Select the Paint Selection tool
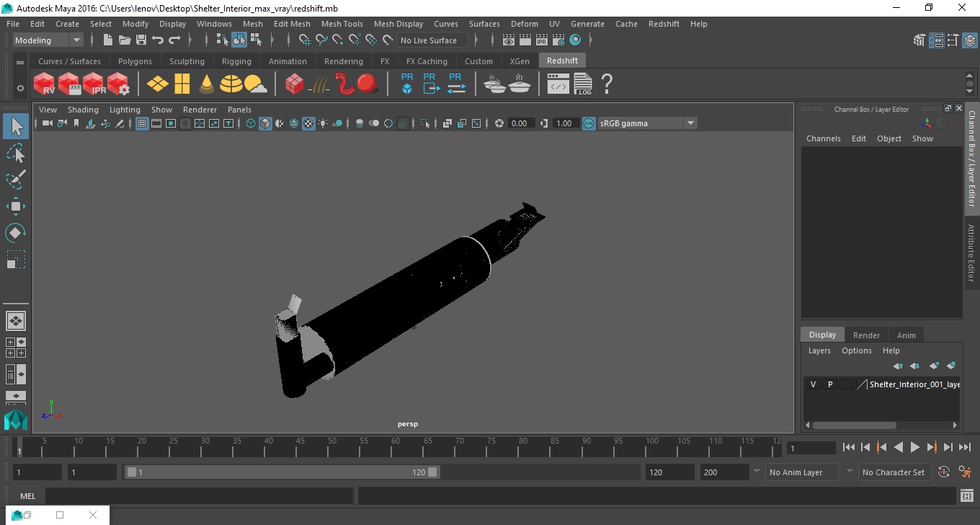The image size is (980, 525). (x=16, y=180)
